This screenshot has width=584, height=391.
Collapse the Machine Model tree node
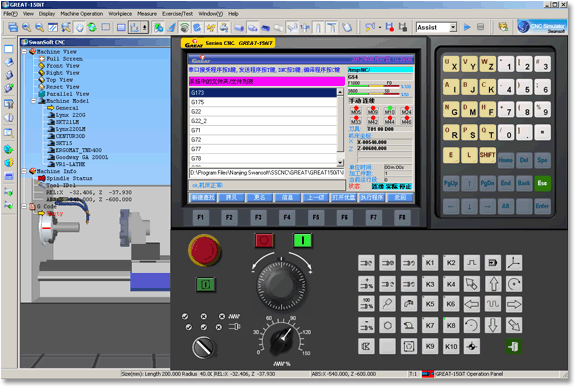tap(34, 102)
